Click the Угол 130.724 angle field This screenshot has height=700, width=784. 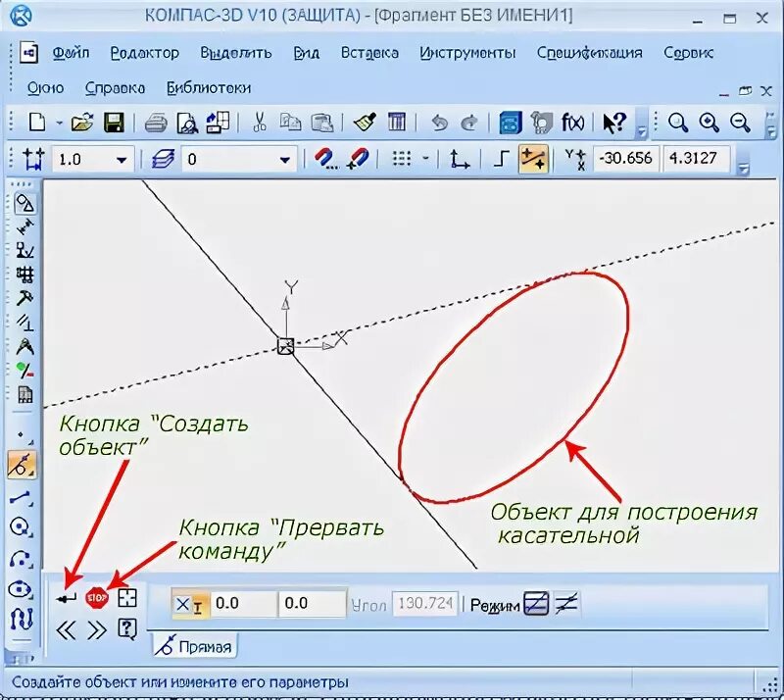(x=424, y=603)
